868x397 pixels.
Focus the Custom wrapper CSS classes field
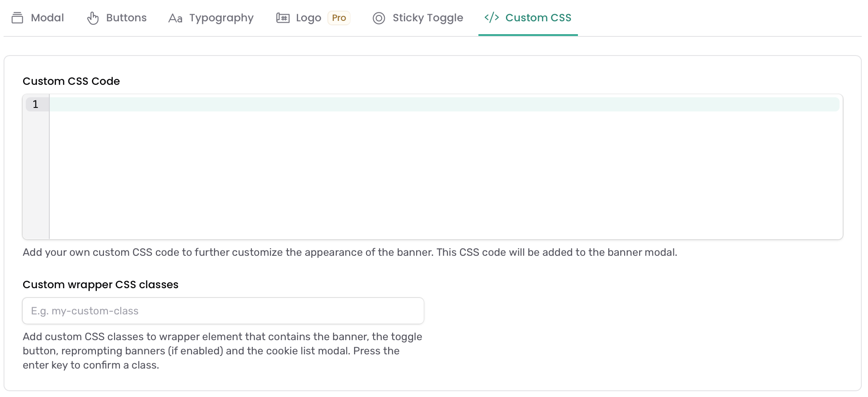tap(223, 311)
